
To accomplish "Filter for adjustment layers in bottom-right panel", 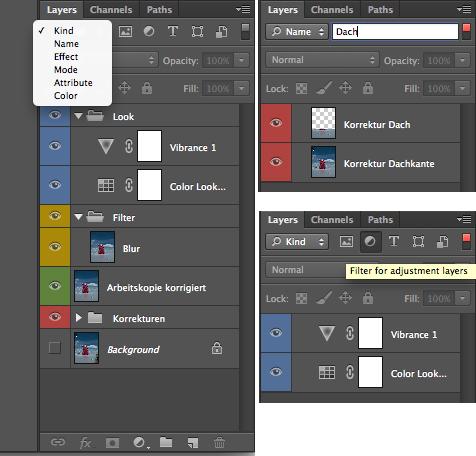I will point(370,241).
